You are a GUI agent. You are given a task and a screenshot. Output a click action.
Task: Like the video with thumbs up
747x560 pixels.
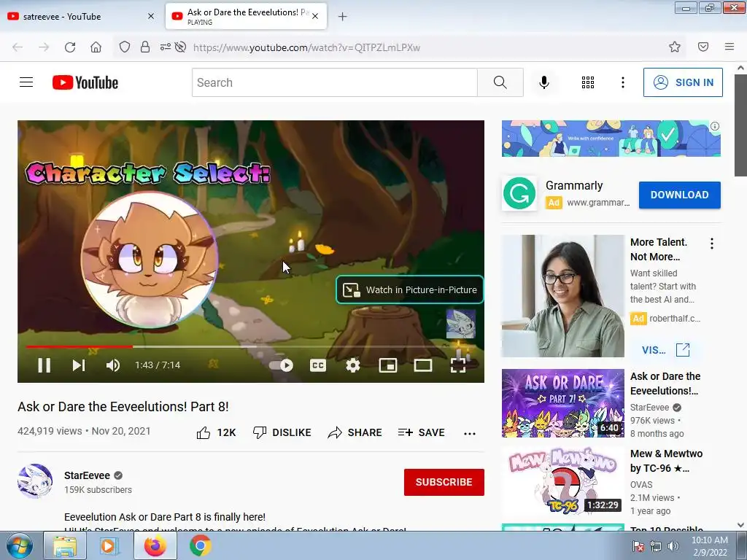(x=216, y=432)
